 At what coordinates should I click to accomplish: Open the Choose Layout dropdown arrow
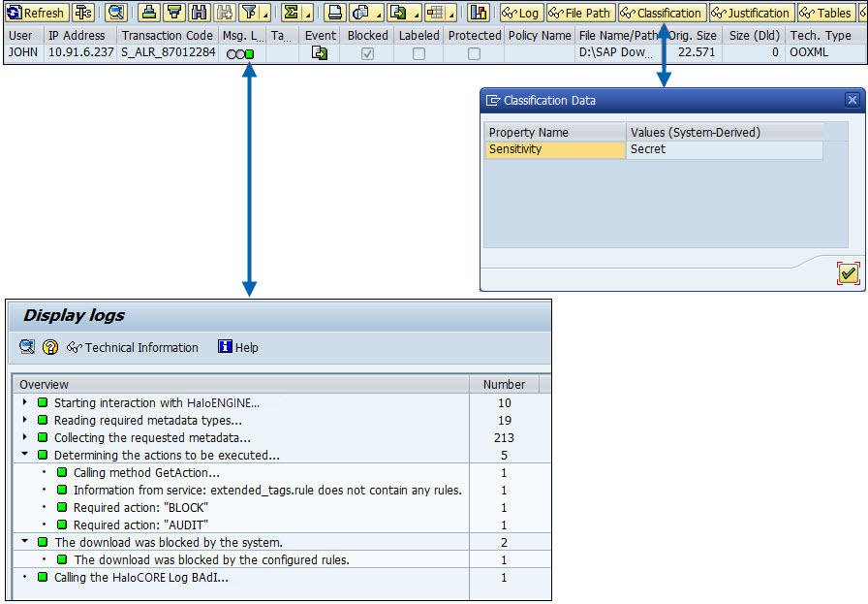(452, 14)
